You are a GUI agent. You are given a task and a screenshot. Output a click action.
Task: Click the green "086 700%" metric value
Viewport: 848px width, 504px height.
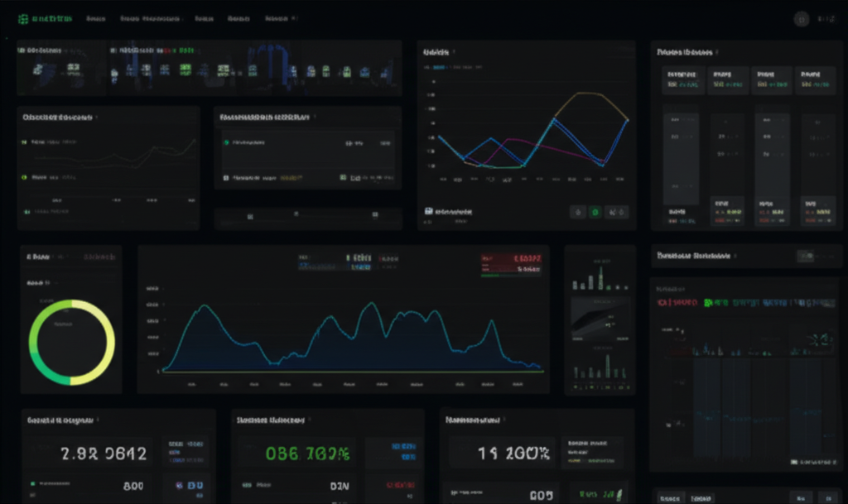[307, 454]
